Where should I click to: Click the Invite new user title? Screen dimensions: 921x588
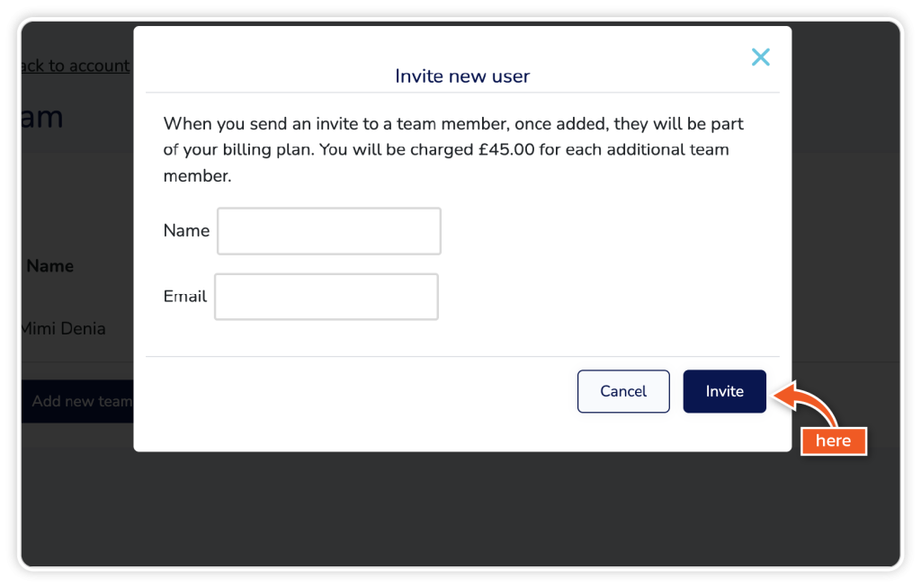462,76
